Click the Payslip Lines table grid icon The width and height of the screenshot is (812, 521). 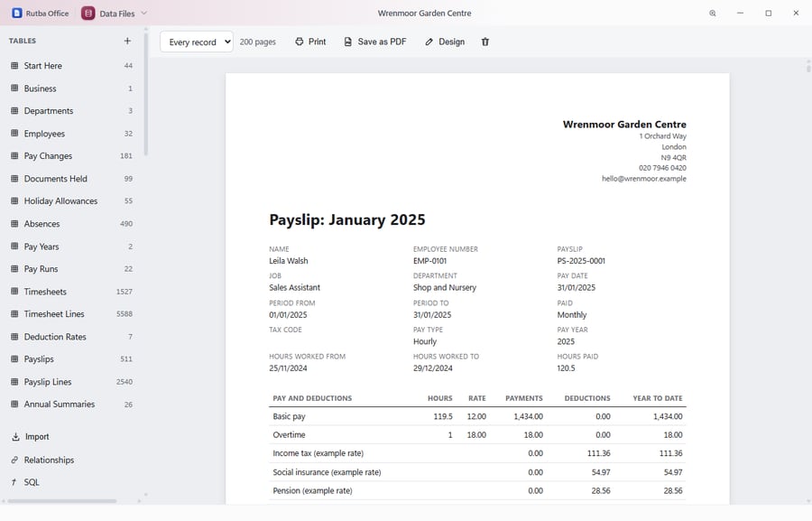coord(14,382)
